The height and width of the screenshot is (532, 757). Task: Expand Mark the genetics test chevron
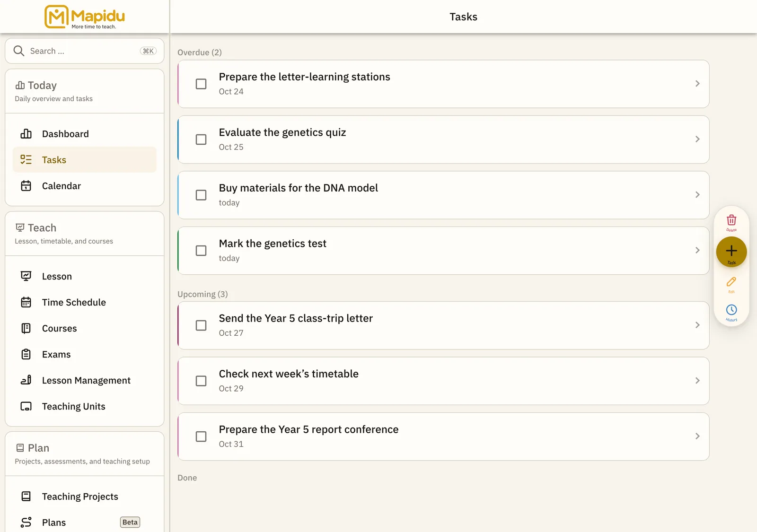point(697,250)
